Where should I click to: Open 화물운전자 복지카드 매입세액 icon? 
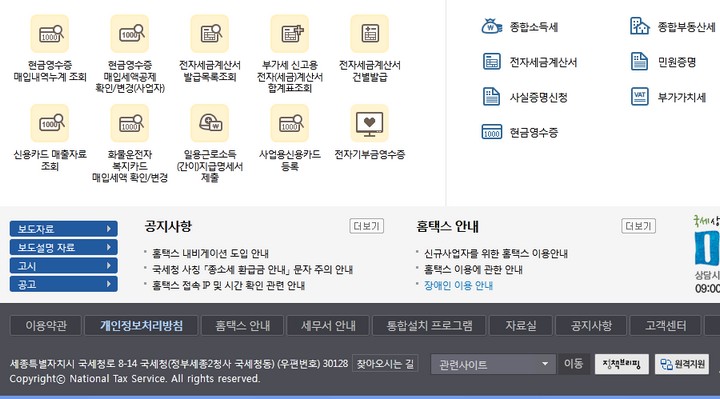129,123
